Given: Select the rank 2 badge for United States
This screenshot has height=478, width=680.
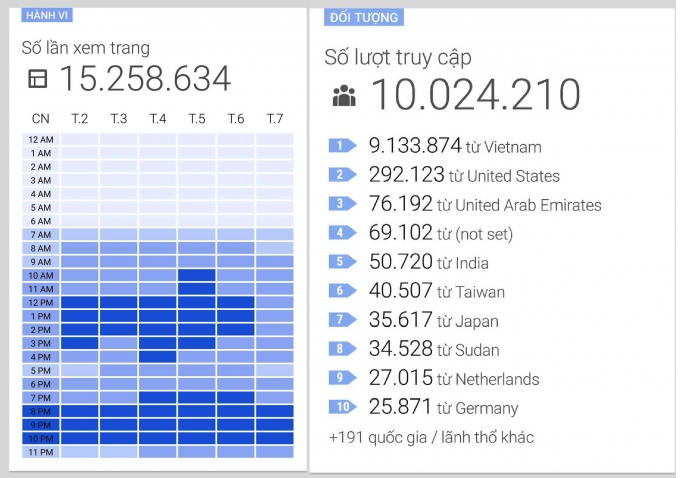Looking at the screenshot, I should point(342,175).
